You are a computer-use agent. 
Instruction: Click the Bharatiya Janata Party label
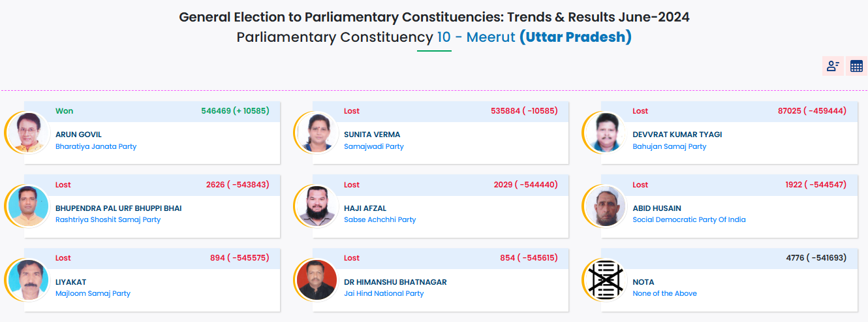point(96,147)
